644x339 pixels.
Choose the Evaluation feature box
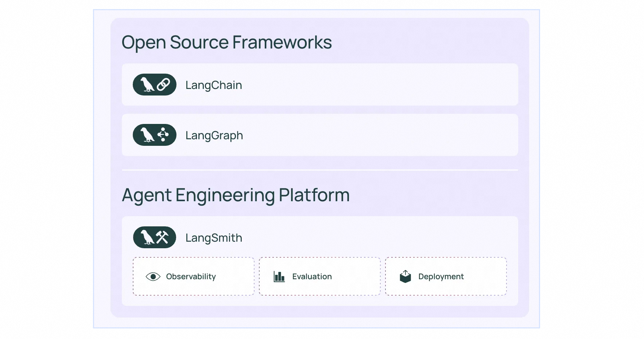point(320,276)
